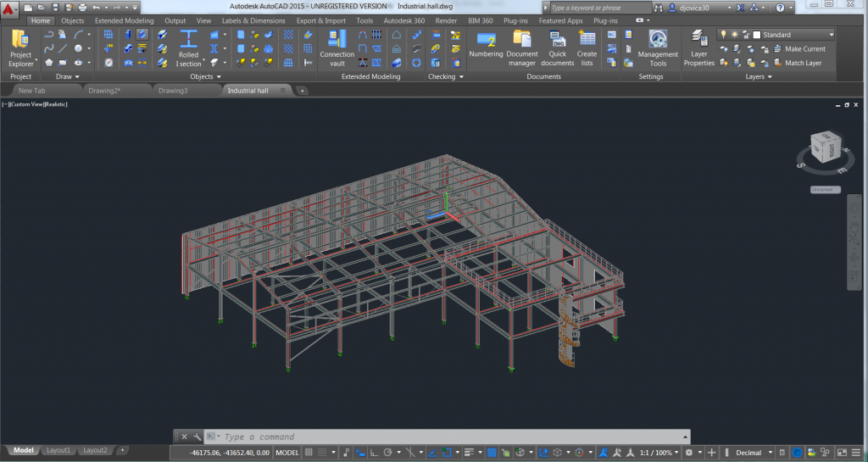The image size is (868, 462).
Task: Open the Render ribbon tab
Action: (x=446, y=20)
